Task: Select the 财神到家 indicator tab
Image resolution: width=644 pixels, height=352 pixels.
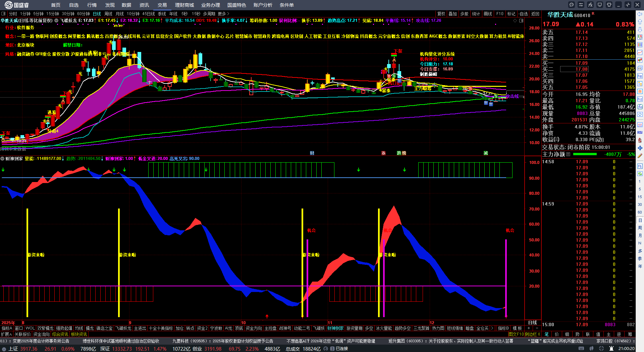Action: tap(335, 328)
